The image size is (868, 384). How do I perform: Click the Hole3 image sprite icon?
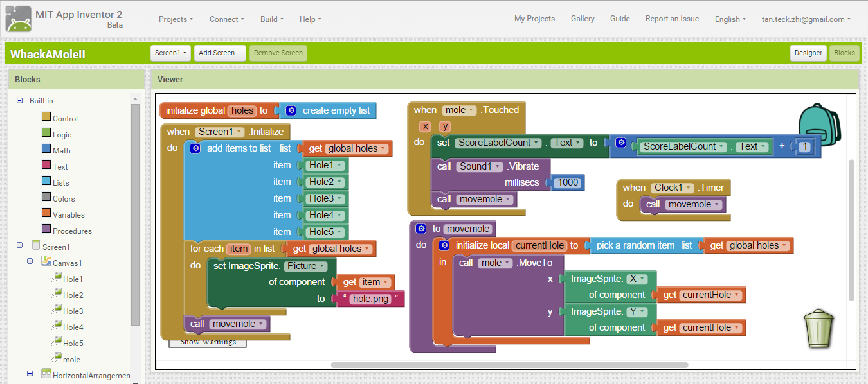point(57,309)
